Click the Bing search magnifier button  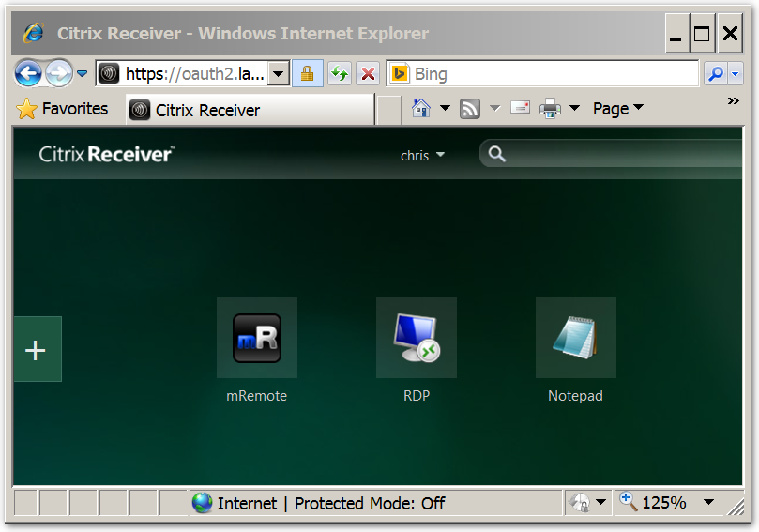point(715,73)
